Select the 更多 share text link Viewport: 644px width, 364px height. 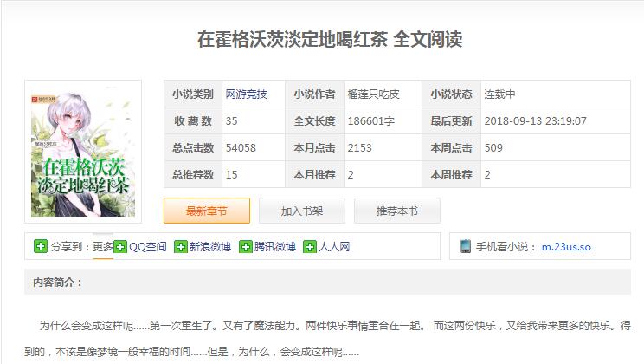pyautogui.click(x=103, y=247)
